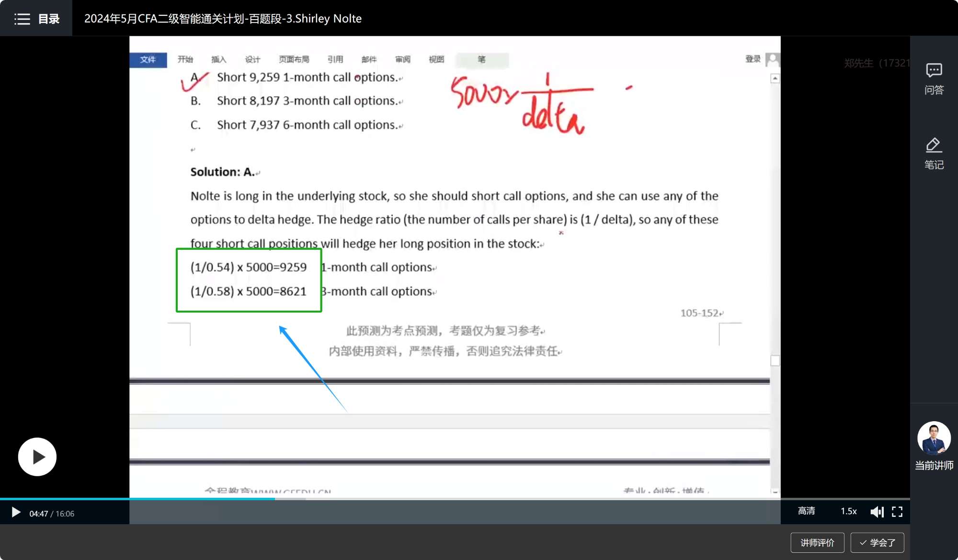This screenshot has height=560, width=958.
Task: Click the 当前讲师 lecturer avatar
Action: tap(934, 437)
